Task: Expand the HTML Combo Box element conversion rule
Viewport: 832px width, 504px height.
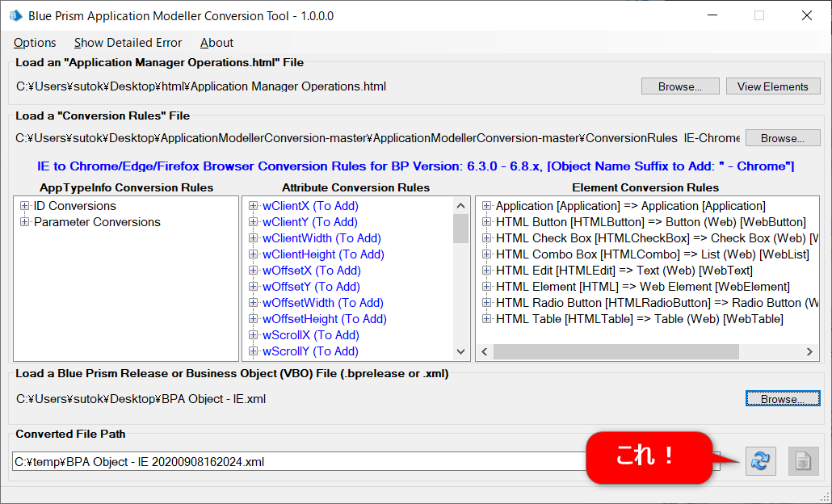Action: [486, 254]
